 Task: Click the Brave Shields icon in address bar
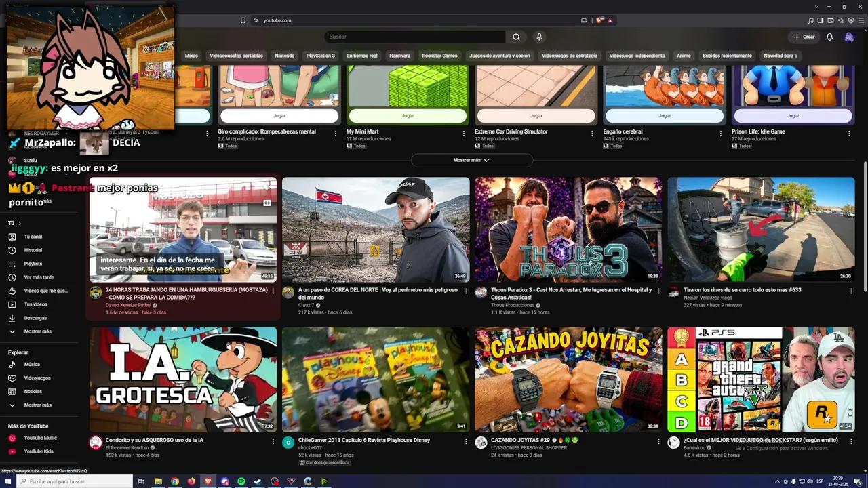[x=599, y=20]
